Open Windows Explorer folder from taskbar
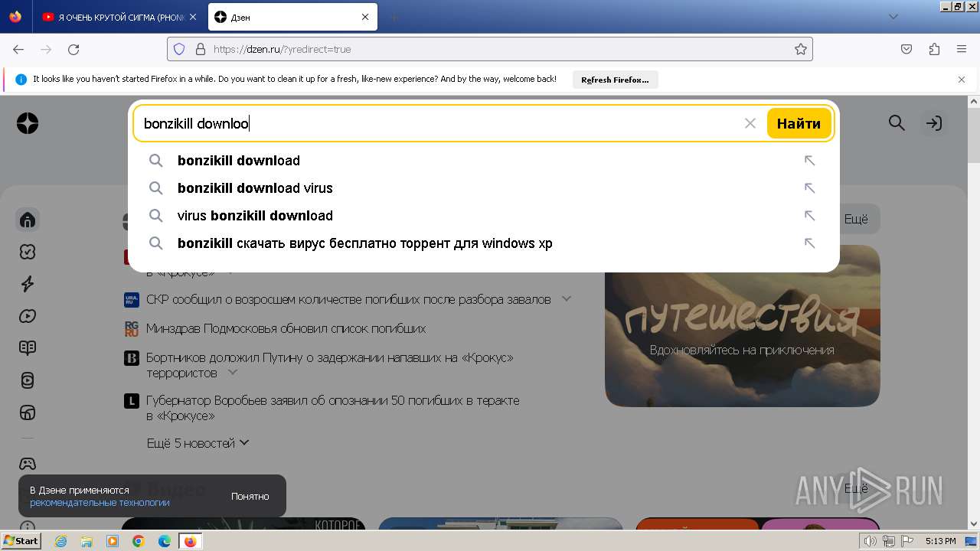The height and width of the screenshot is (551, 980). 87,541
